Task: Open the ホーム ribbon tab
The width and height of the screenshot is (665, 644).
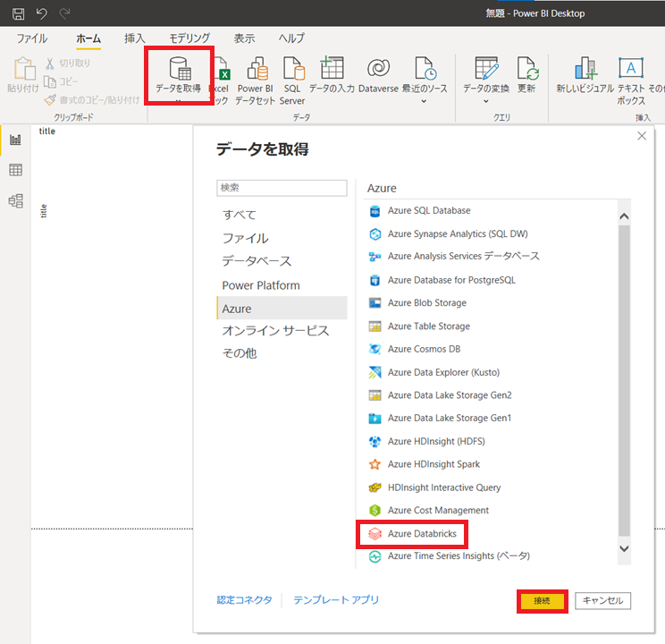Action: pos(88,38)
